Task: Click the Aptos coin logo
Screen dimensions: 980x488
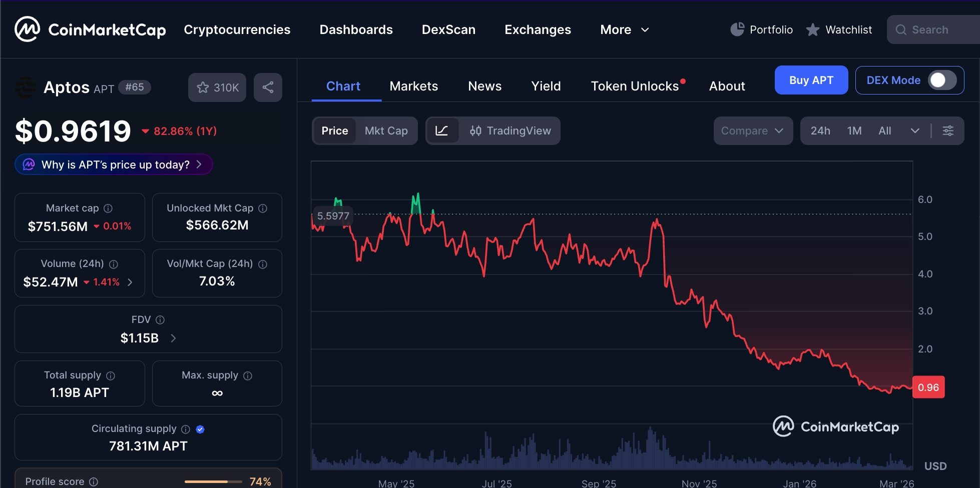Action: pos(25,87)
